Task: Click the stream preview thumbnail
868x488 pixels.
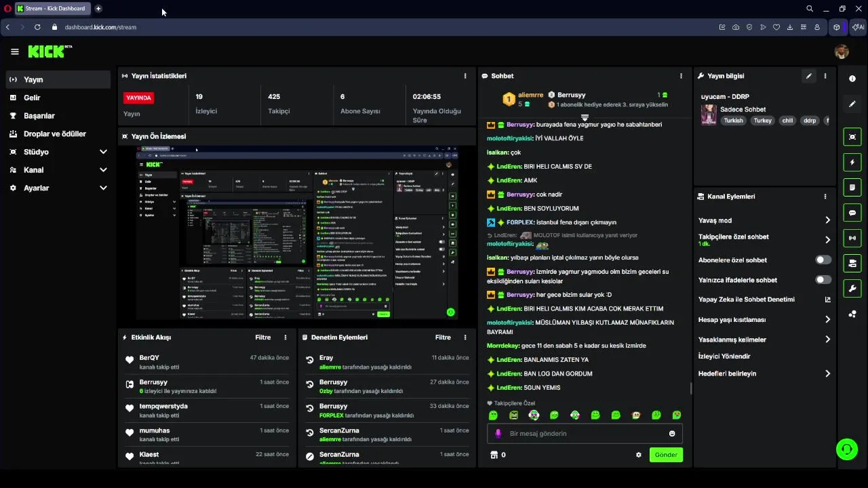Action: (x=297, y=232)
